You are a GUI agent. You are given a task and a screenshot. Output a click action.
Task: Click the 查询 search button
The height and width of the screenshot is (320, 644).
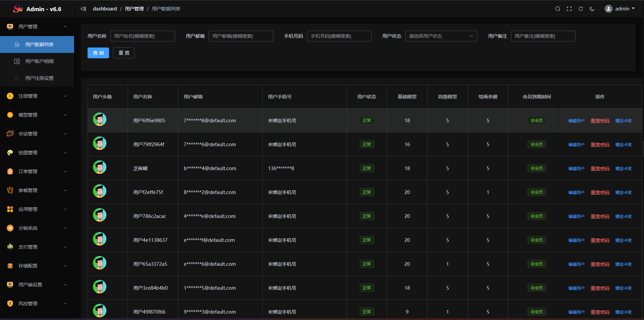coord(98,53)
